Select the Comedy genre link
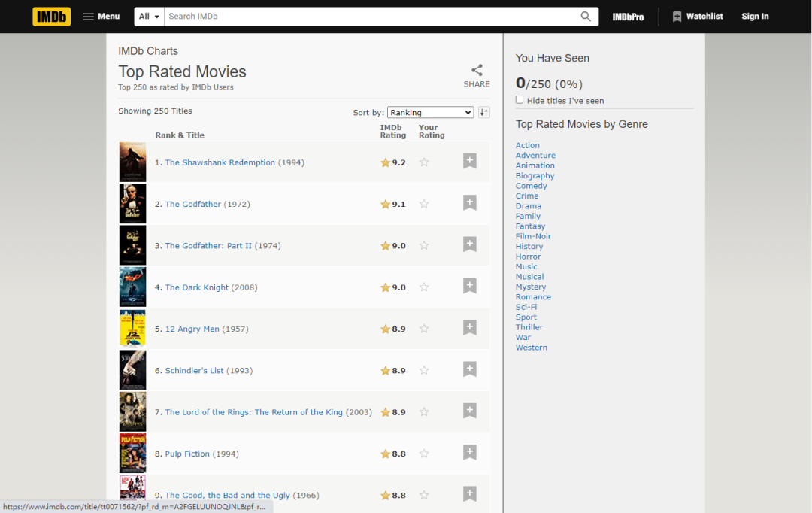Viewport: 812px width, 513px height. (532, 186)
